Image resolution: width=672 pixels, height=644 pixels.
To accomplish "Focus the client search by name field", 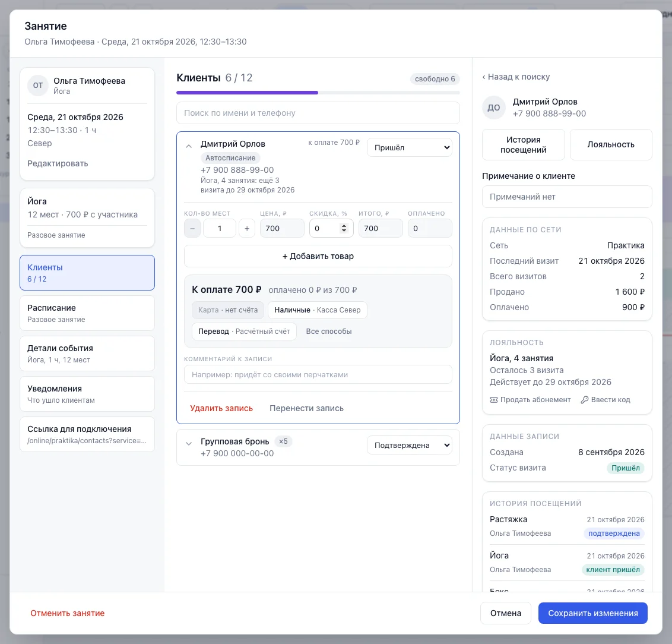I will click(x=318, y=113).
